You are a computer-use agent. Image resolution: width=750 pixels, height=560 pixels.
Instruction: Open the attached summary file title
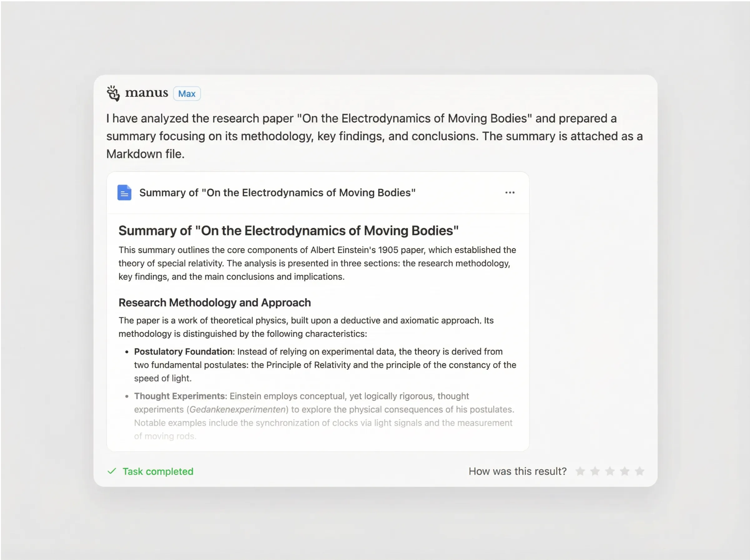(x=277, y=192)
